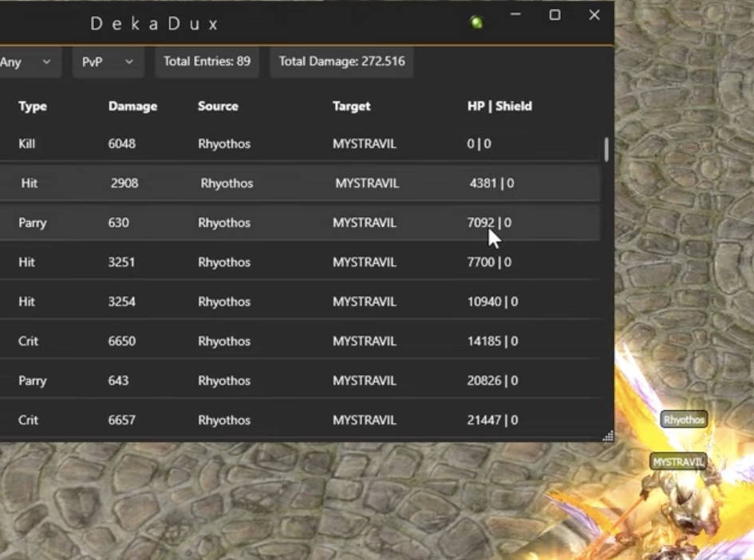Minimize the DekaDux window

515,15
